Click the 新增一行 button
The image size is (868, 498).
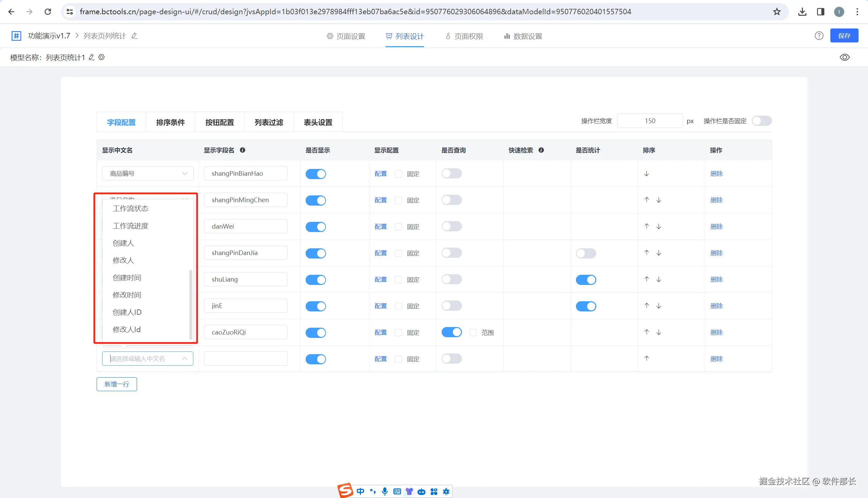[x=117, y=384]
